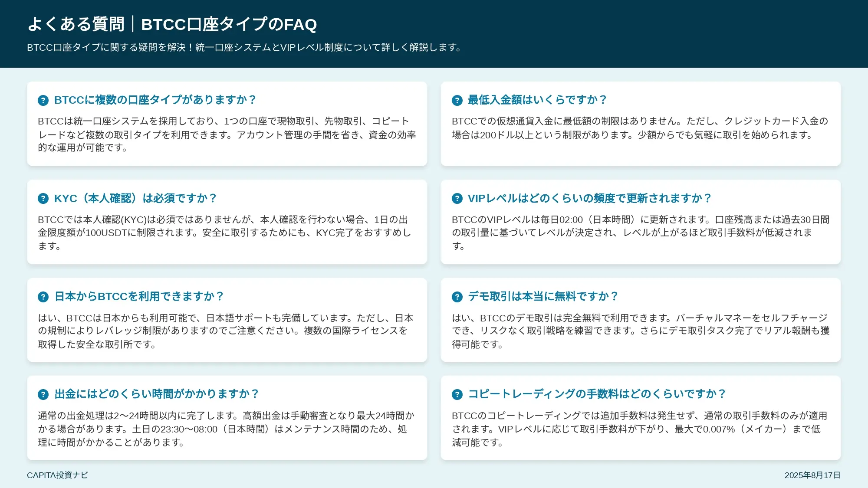Click the question mark icon beside 最低入金額はいくらですか

click(x=457, y=100)
